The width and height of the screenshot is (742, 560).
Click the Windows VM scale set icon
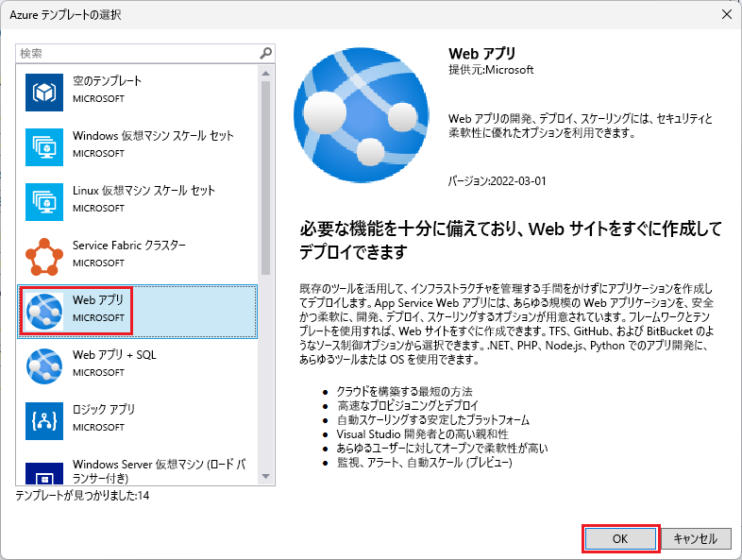(44, 147)
